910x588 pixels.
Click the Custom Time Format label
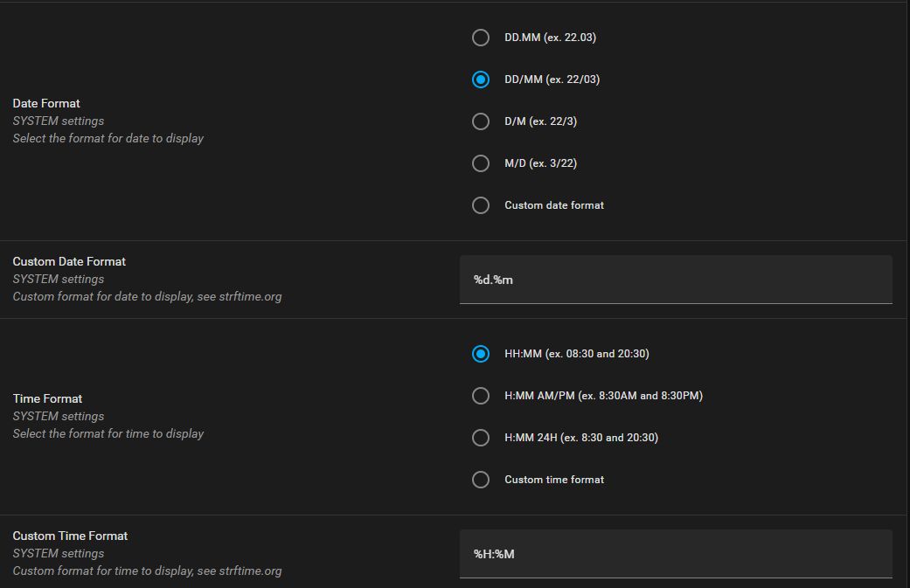tap(69, 536)
